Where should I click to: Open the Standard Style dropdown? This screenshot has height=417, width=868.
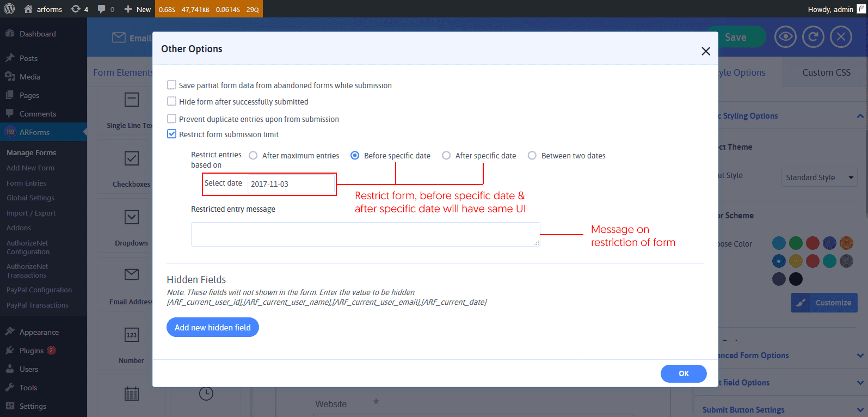coord(819,177)
